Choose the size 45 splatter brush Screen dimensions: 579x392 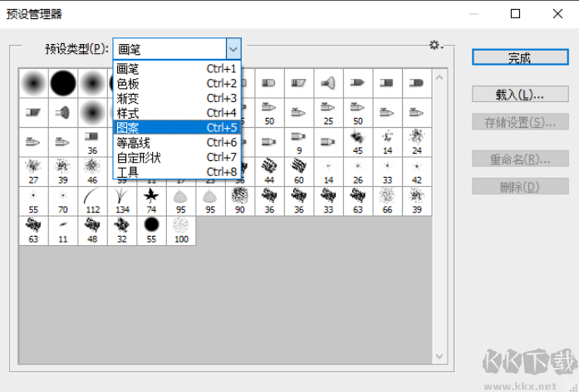(358, 140)
